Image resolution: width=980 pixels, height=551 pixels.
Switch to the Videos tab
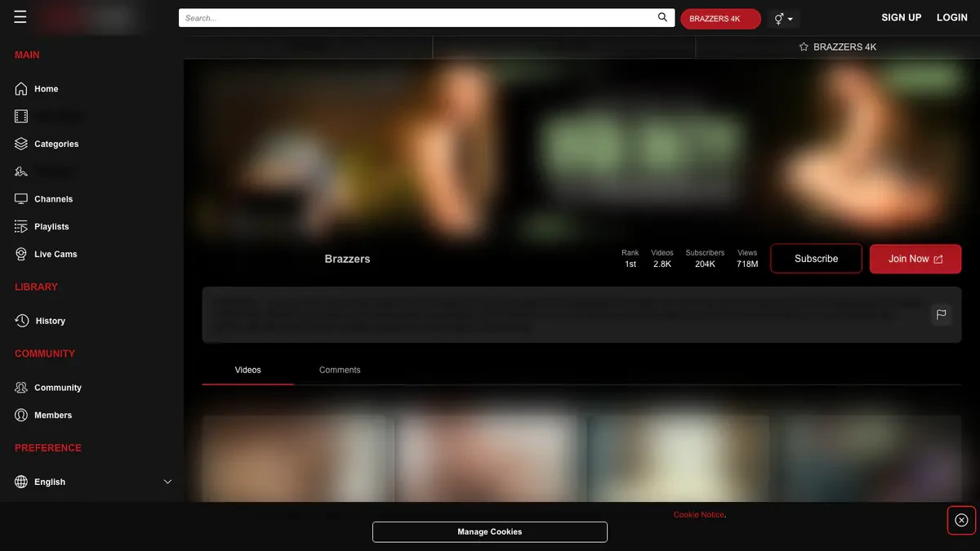(x=248, y=370)
